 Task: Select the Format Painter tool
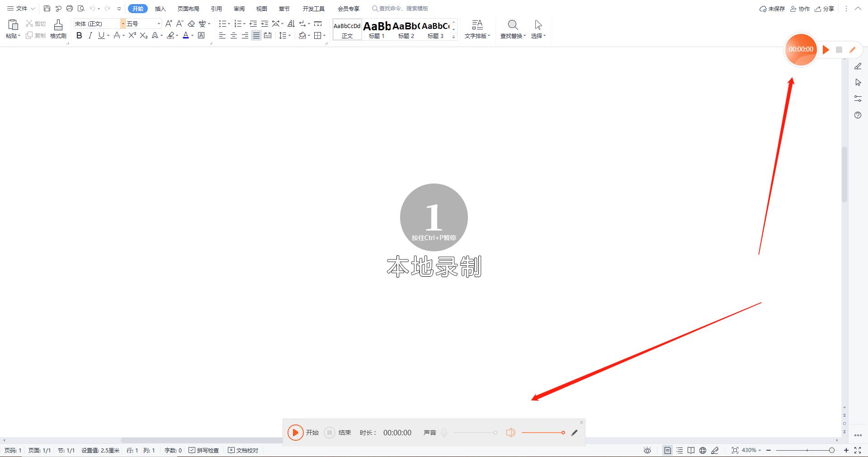58,28
